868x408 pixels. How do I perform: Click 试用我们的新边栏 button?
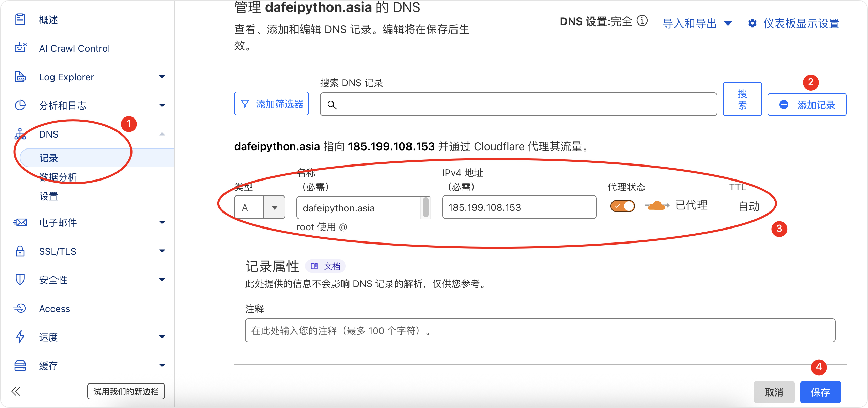click(126, 391)
